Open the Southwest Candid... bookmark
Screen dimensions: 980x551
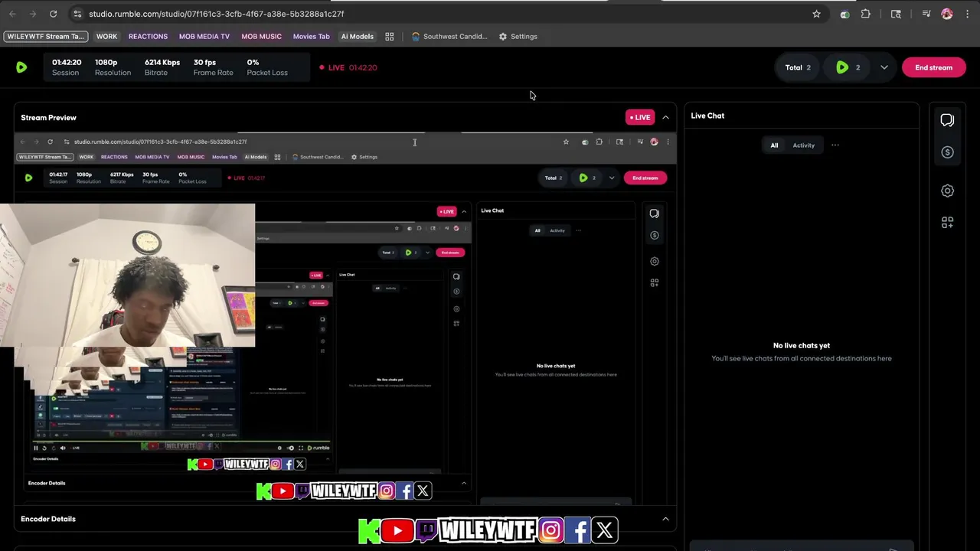449,36
